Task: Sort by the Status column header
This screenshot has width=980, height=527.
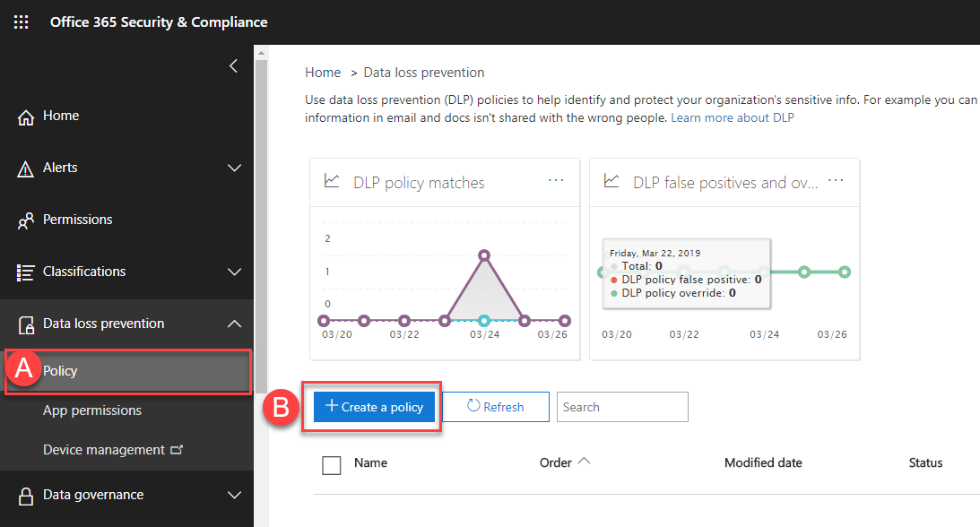Action: (x=925, y=462)
